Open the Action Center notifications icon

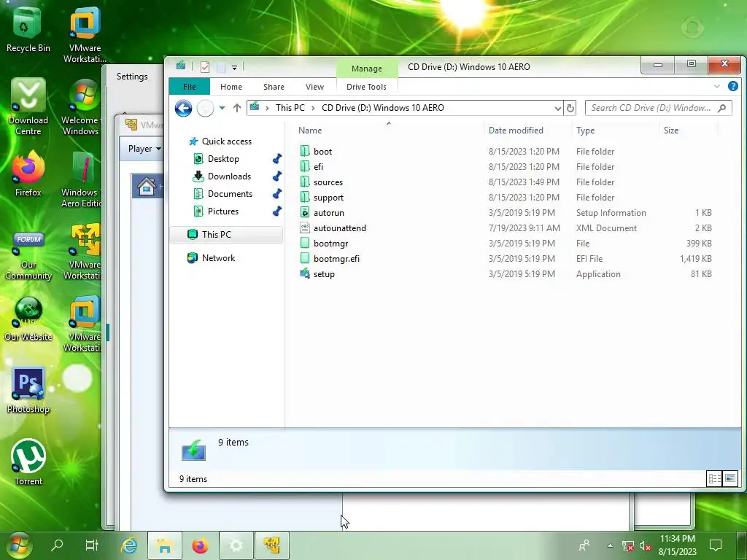tap(716, 545)
